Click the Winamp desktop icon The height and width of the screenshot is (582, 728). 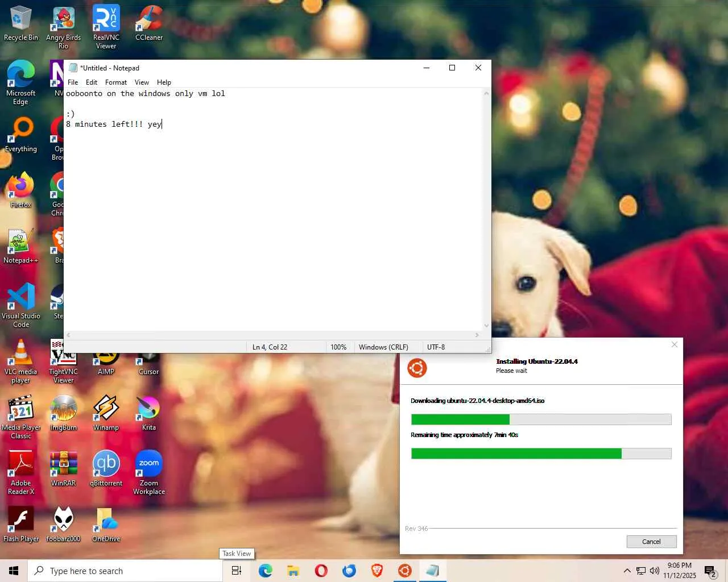tap(106, 413)
